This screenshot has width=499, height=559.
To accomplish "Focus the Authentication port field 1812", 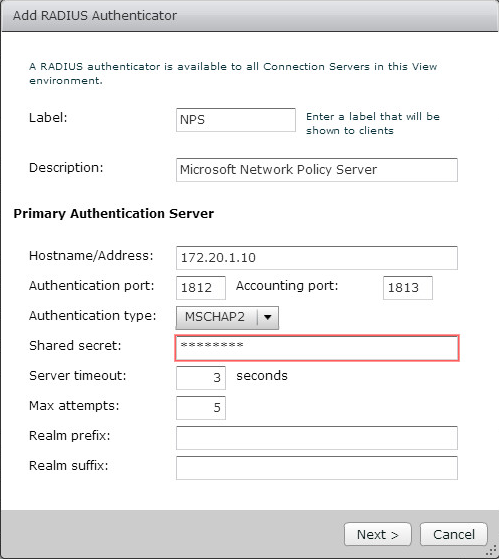I will pos(201,287).
